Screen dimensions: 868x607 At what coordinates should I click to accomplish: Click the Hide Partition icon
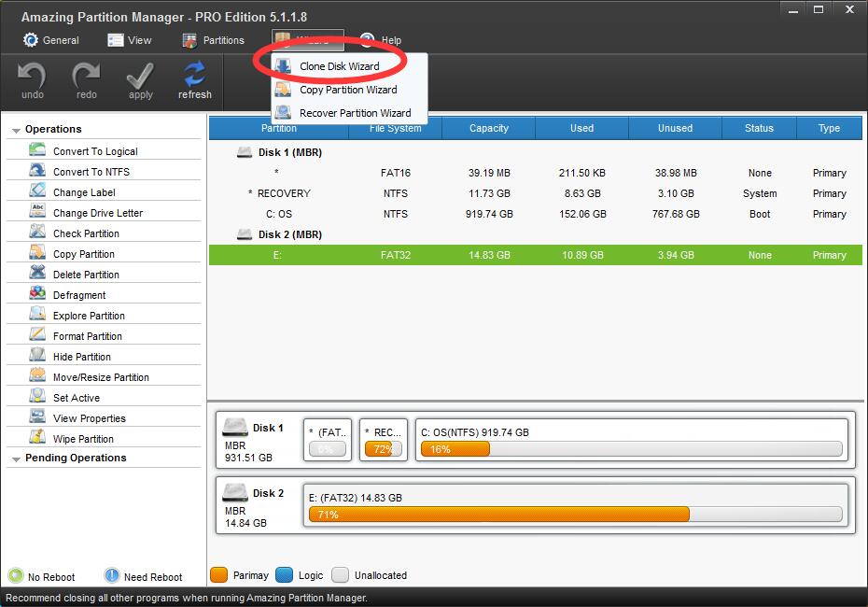coord(37,355)
